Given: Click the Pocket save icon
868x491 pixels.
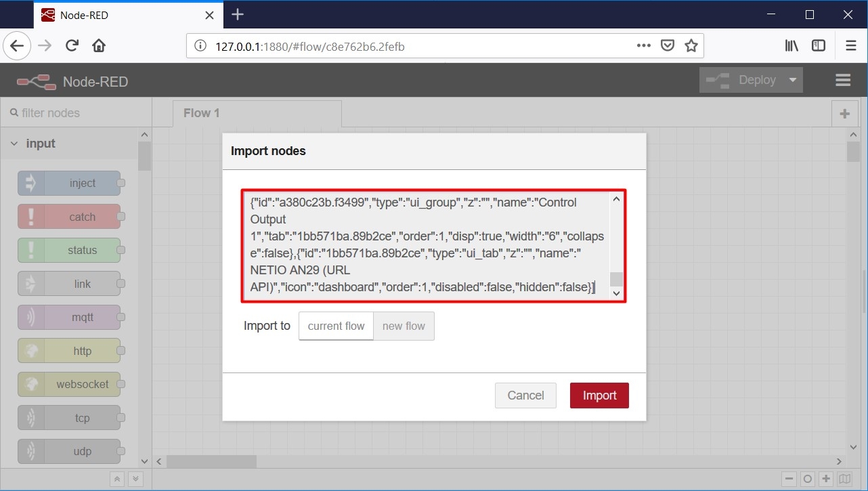Looking at the screenshot, I should (668, 46).
